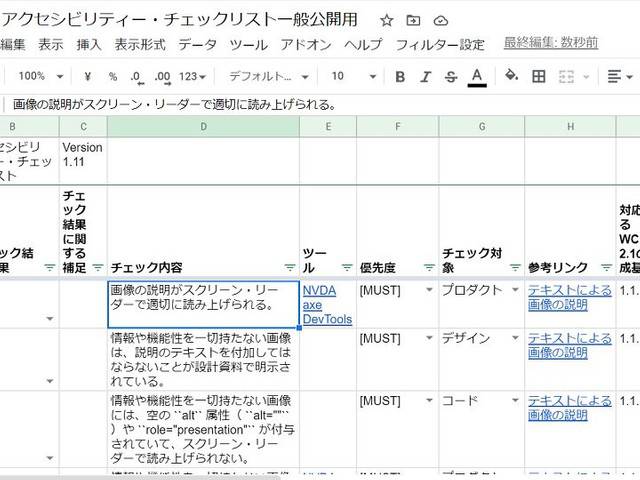
Task: Select cell starting 情報や機能性を一切持たない画像は
Action: coord(203,360)
